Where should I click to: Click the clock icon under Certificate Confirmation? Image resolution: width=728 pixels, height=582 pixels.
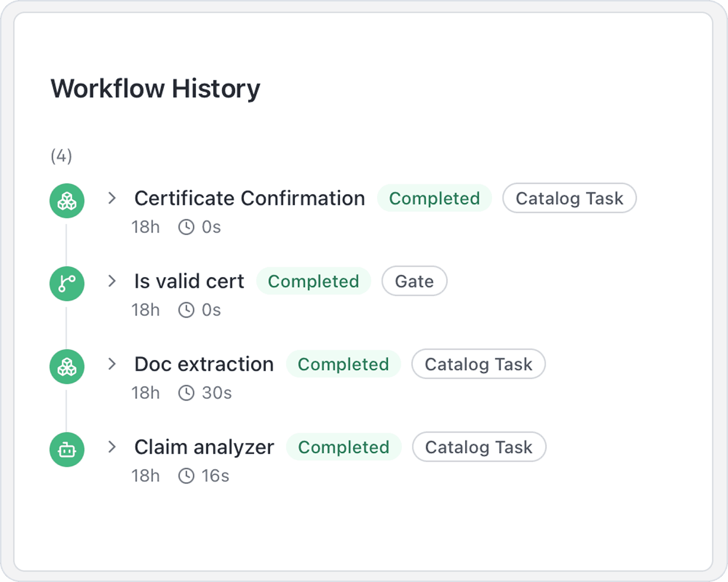point(186,227)
